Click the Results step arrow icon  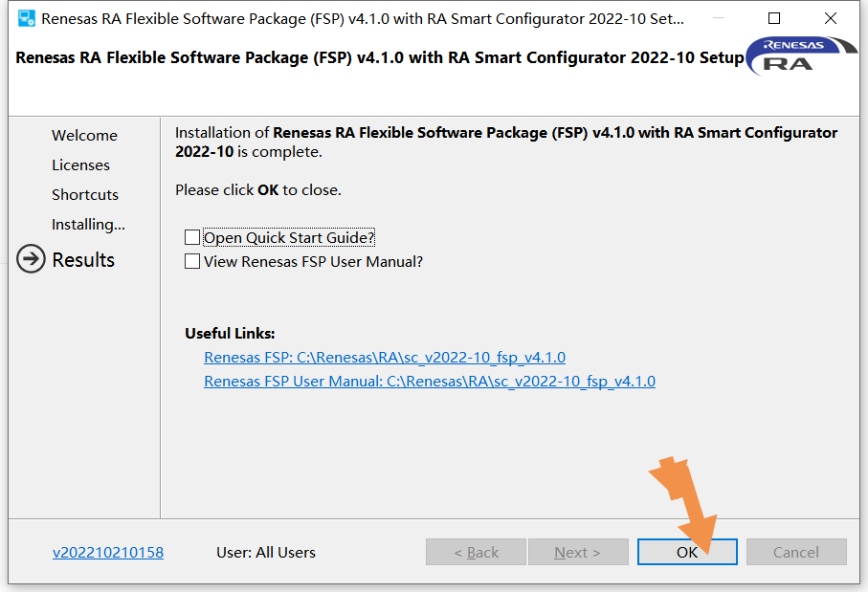pyautogui.click(x=31, y=259)
